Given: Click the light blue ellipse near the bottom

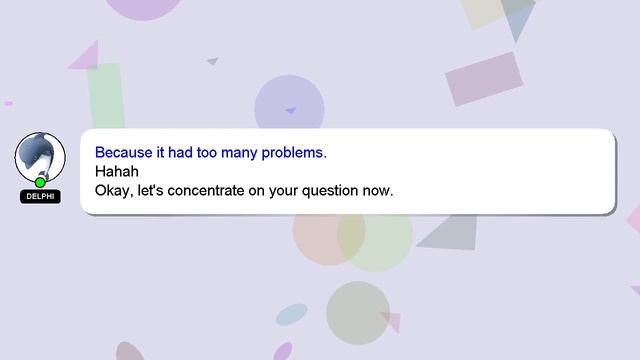Looking at the screenshot, I should coord(291,314).
